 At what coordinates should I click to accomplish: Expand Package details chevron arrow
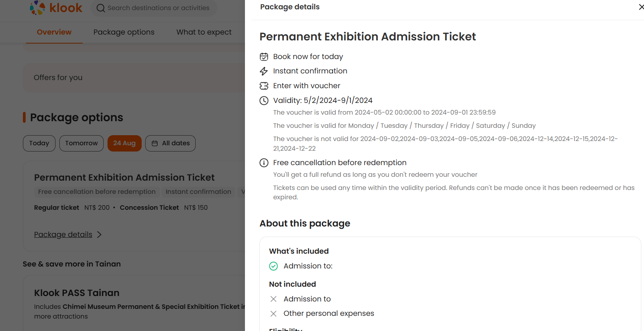[99, 235]
